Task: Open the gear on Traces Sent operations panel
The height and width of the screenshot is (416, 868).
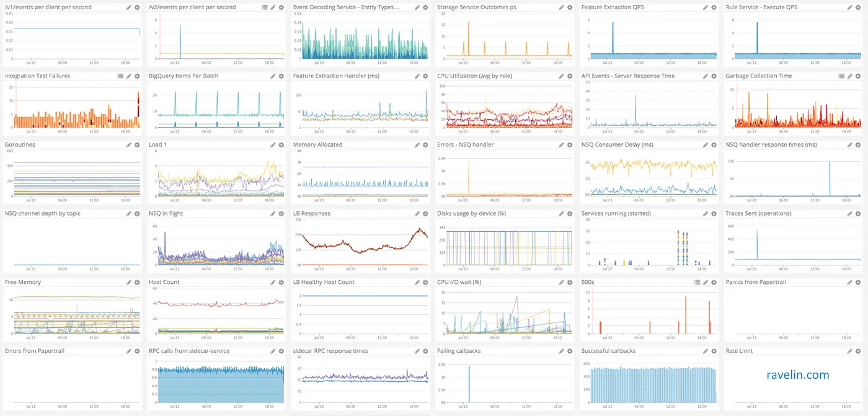Action: coord(859,213)
